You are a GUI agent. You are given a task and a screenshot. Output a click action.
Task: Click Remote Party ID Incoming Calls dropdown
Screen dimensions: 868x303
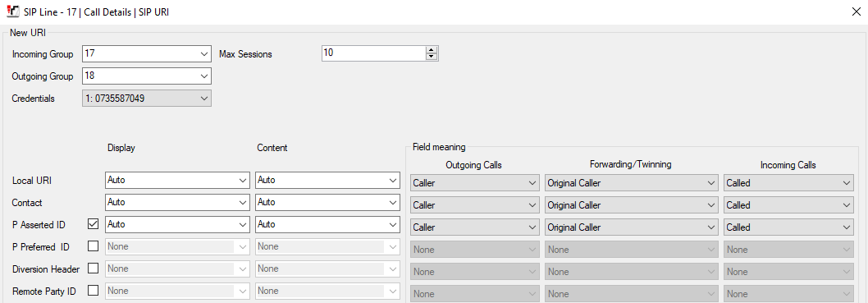pyautogui.click(x=788, y=294)
